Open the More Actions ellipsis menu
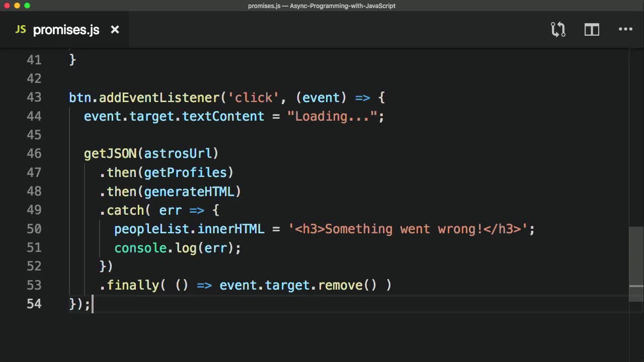The width and height of the screenshot is (644, 362). (625, 30)
